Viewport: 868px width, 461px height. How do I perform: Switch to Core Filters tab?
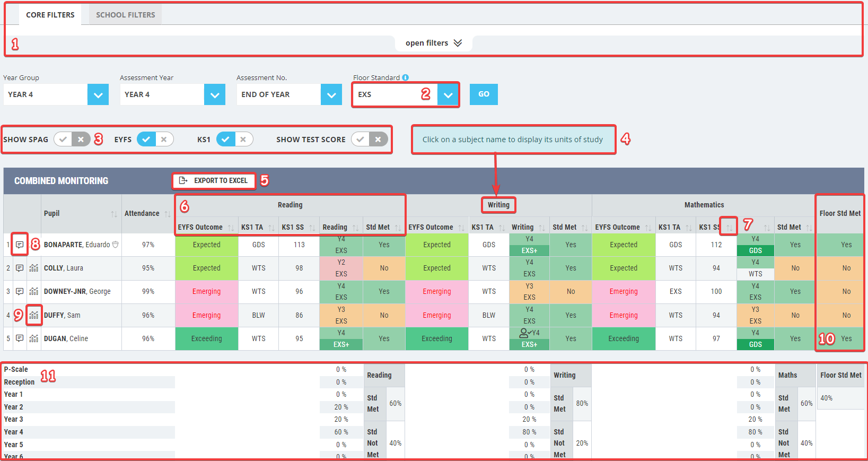pyautogui.click(x=50, y=15)
